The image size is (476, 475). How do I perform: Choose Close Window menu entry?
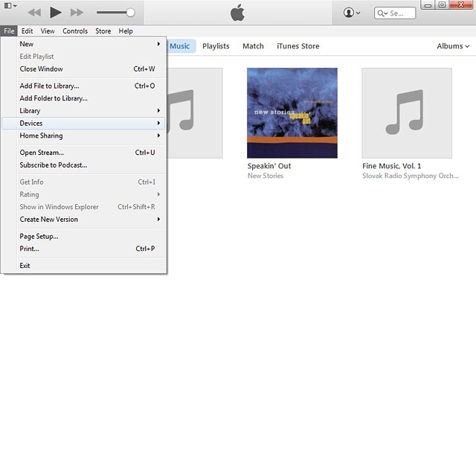(83, 69)
